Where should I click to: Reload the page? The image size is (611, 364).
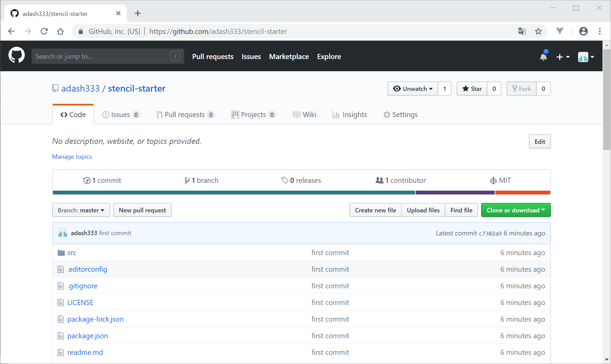pos(44,31)
